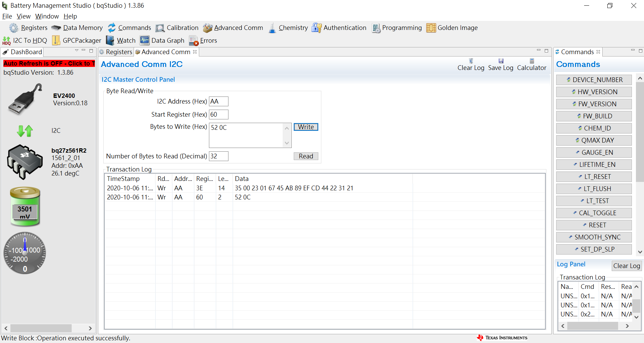Open the Golden Image icon
Screen dimensions: 644x343
[x=431, y=28]
